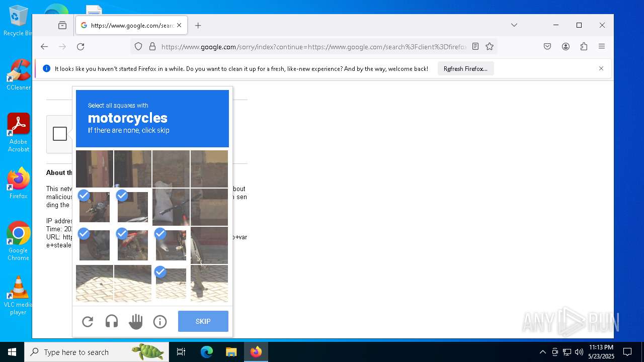Select Firefox taskbar button

(x=256, y=352)
